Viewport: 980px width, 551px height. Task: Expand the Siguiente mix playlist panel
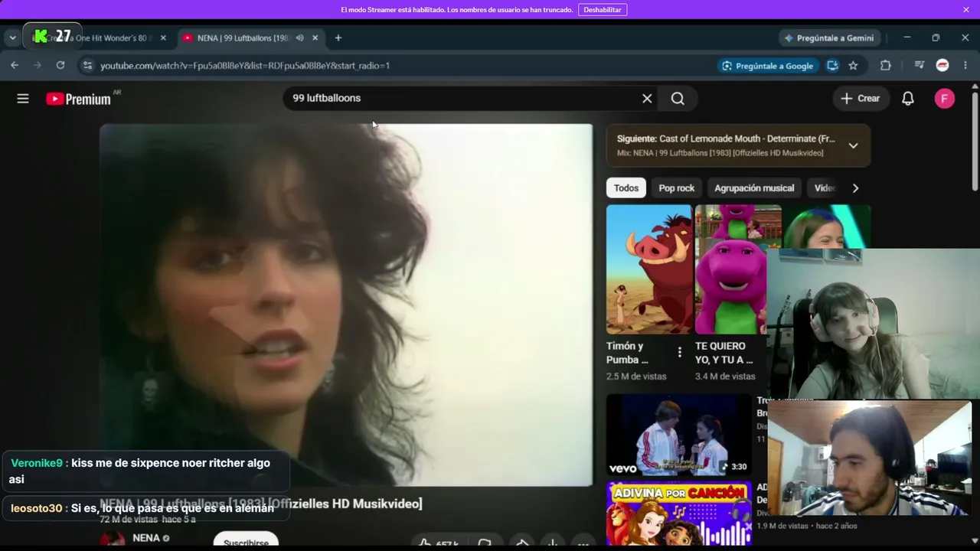(x=853, y=145)
